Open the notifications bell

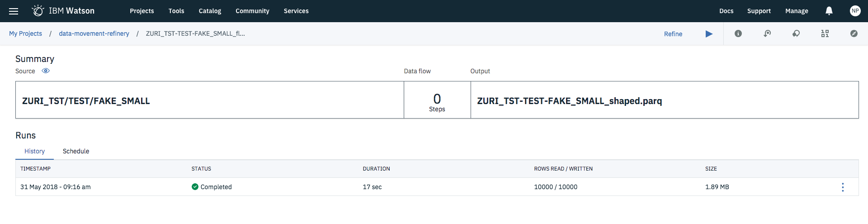(x=829, y=11)
